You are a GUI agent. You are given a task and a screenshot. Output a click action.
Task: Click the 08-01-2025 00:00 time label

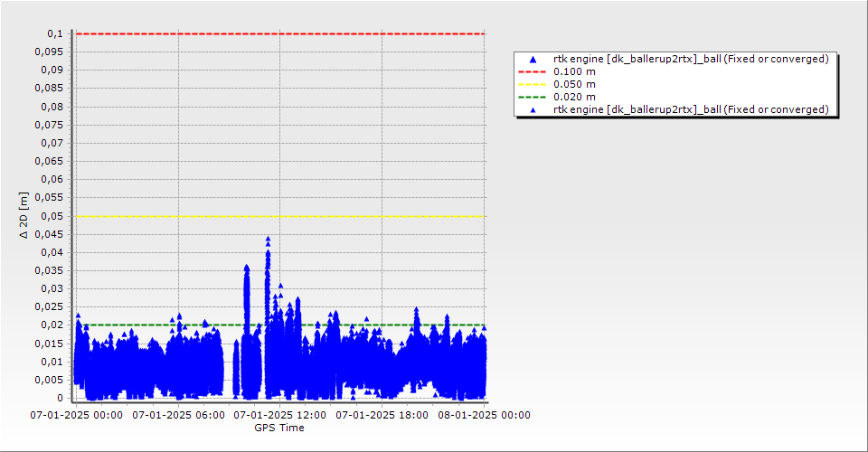pyautogui.click(x=484, y=415)
